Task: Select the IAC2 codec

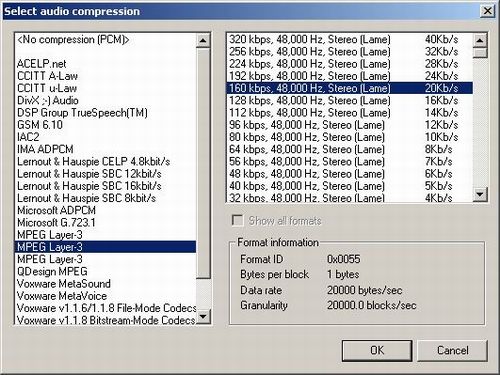Action: [x=105, y=137]
